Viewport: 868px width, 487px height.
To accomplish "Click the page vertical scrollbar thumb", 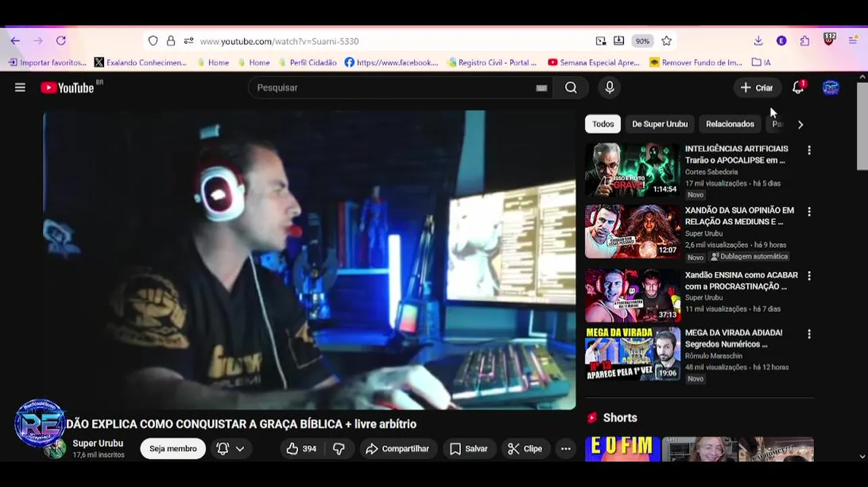I will point(862,127).
